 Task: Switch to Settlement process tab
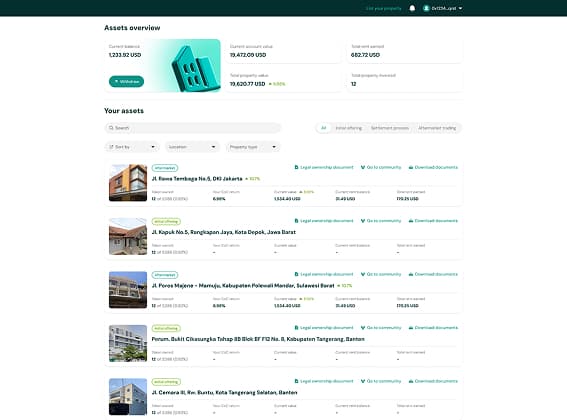[x=390, y=128]
